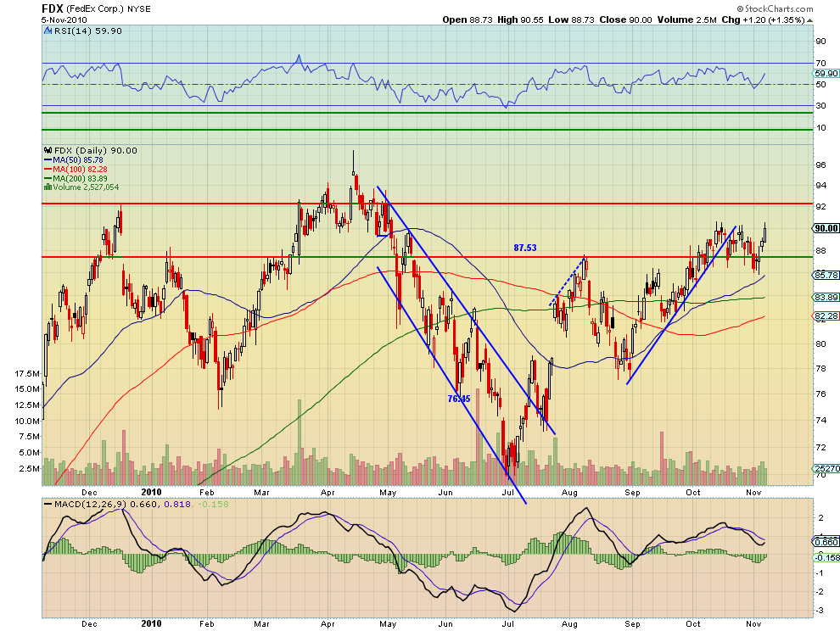Viewport: 840px width, 631px height.
Task: Click the "Volume 2,527,054" legend text
Action: [x=86, y=187]
